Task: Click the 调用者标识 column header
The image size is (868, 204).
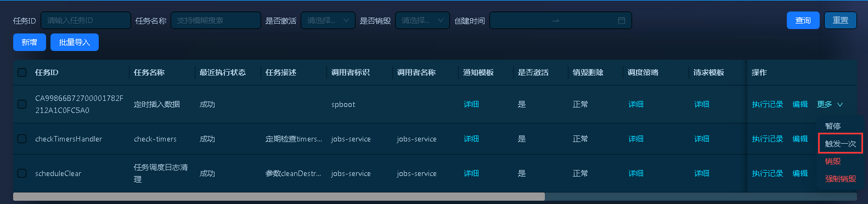Action: click(351, 72)
